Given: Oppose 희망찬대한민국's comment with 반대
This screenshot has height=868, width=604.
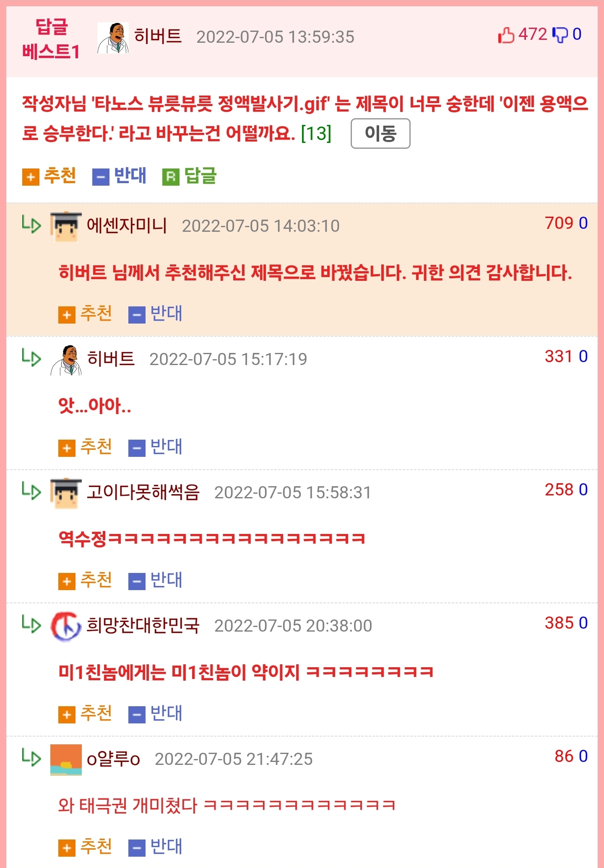Looking at the screenshot, I should pos(155,714).
